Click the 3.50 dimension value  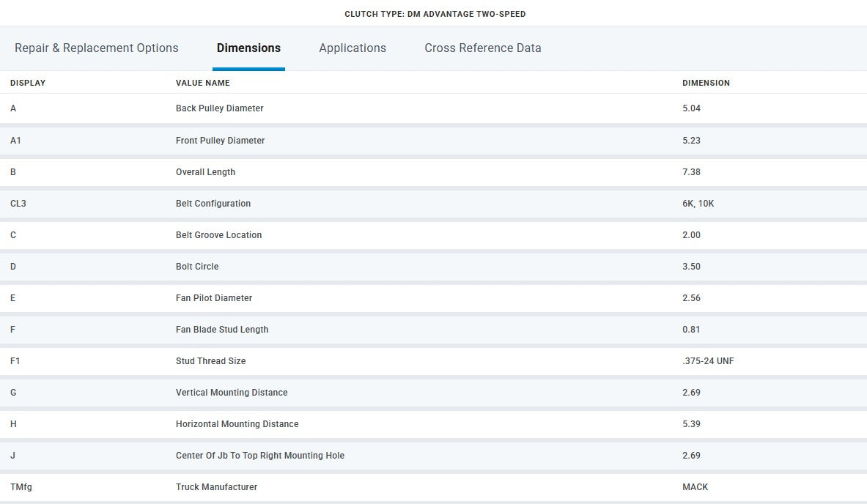point(691,267)
